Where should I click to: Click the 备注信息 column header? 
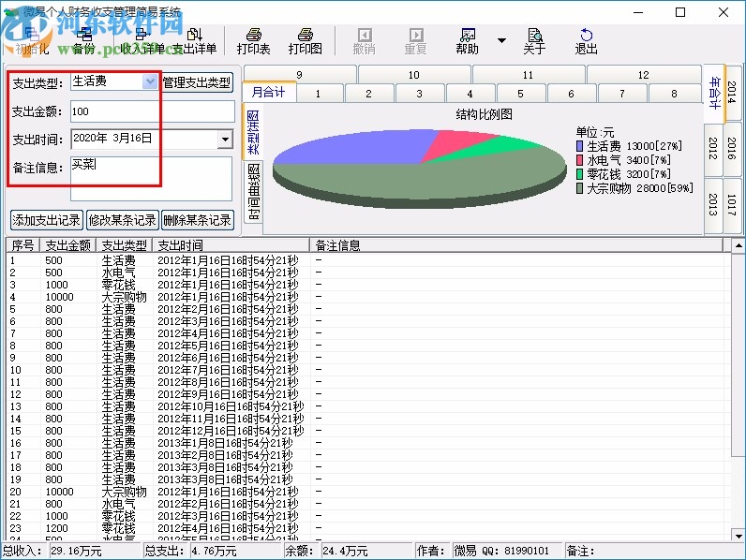pos(516,245)
